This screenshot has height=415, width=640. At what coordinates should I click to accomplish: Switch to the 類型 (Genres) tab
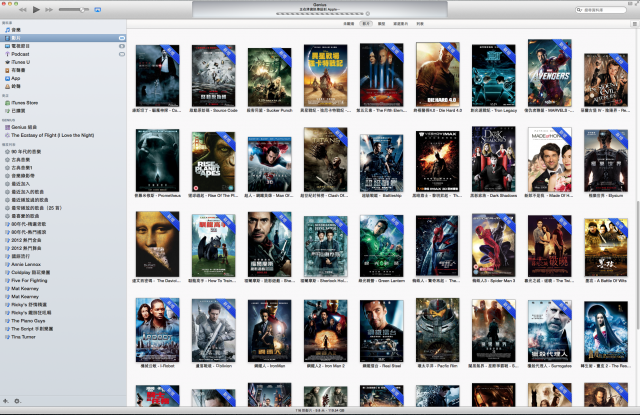[x=381, y=24]
